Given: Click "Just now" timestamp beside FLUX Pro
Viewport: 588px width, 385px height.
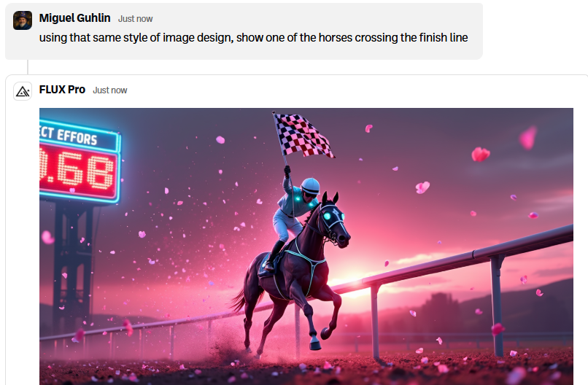Looking at the screenshot, I should click(110, 90).
